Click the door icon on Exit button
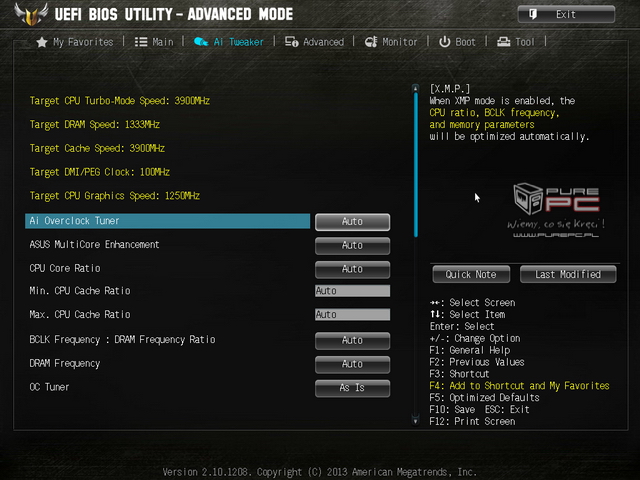The image size is (640, 480). [x=533, y=14]
